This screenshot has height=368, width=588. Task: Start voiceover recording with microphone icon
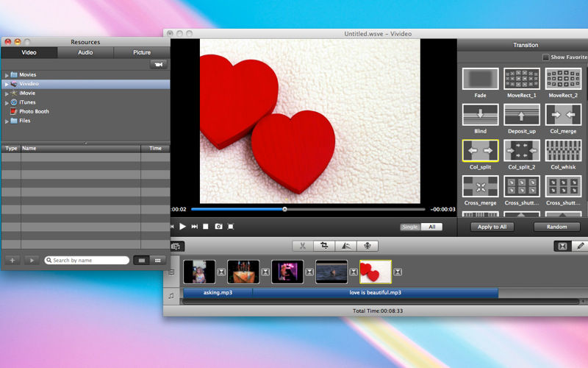tap(367, 246)
